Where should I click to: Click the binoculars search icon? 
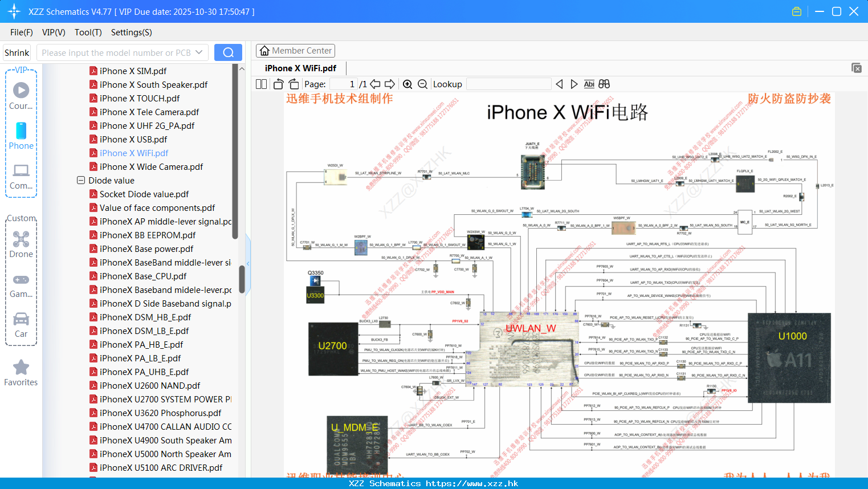pyautogui.click(x=604, y=84)
